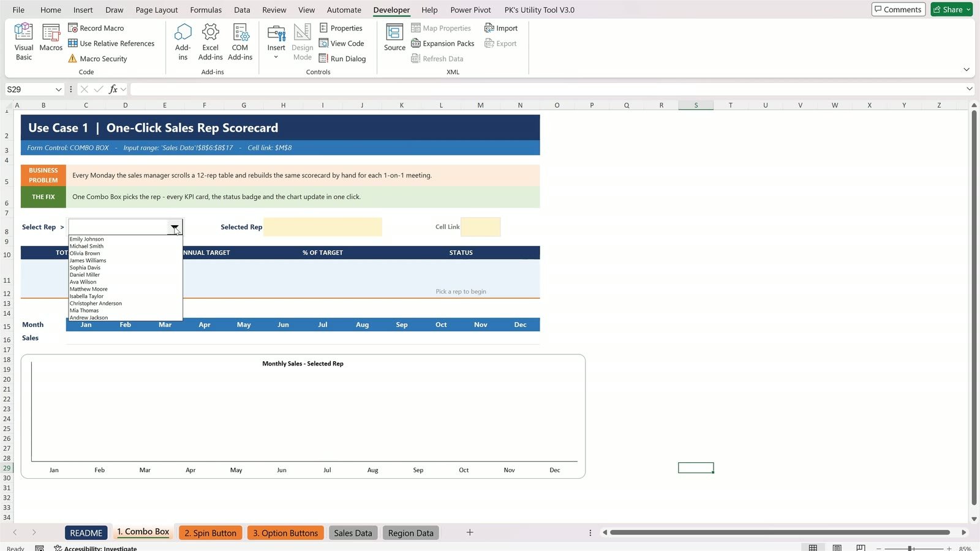Open the Sales Data sheet

pos(353,533)
